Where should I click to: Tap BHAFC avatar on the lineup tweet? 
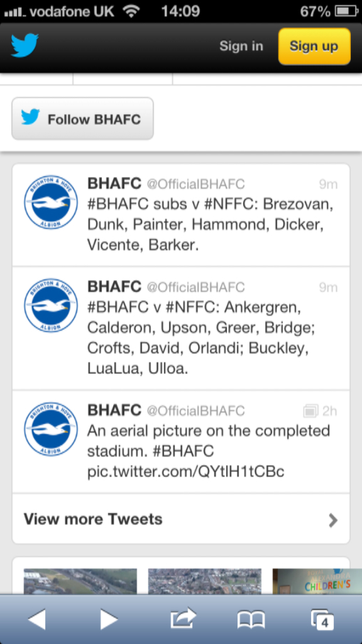[x=51, y=306]
